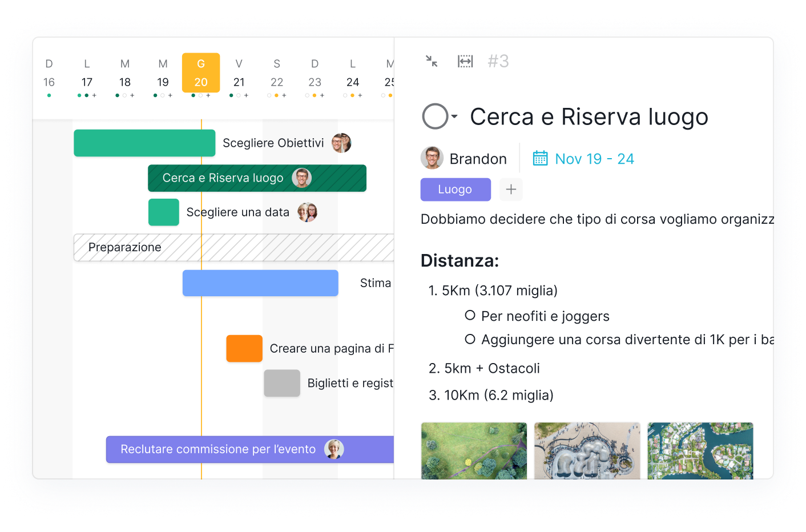Image resolution: width=806 pixels, height=532 pixels.
Task: Select day M 19 in timeline header
Action: pyautogui.click(x=163, y=73)
